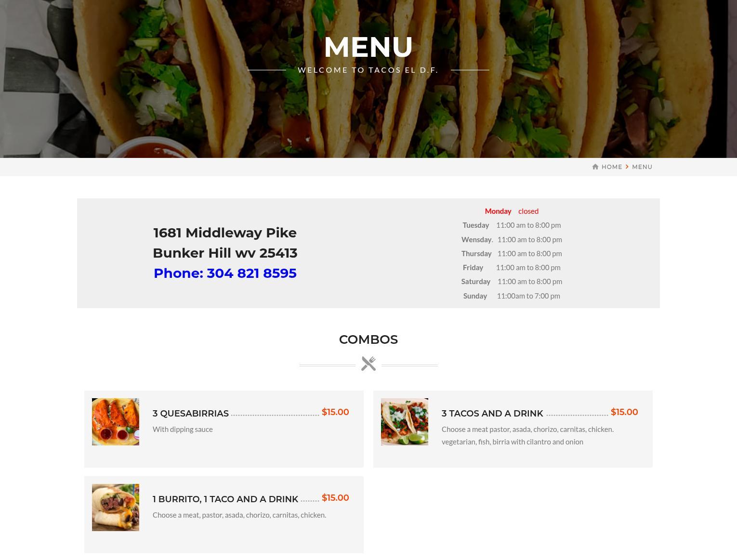The height and width of the screenshot is (560, 737).
Task: Select 1 BURRITO, 1 TACO AND A DRINK title
Action: pos(225,499)
